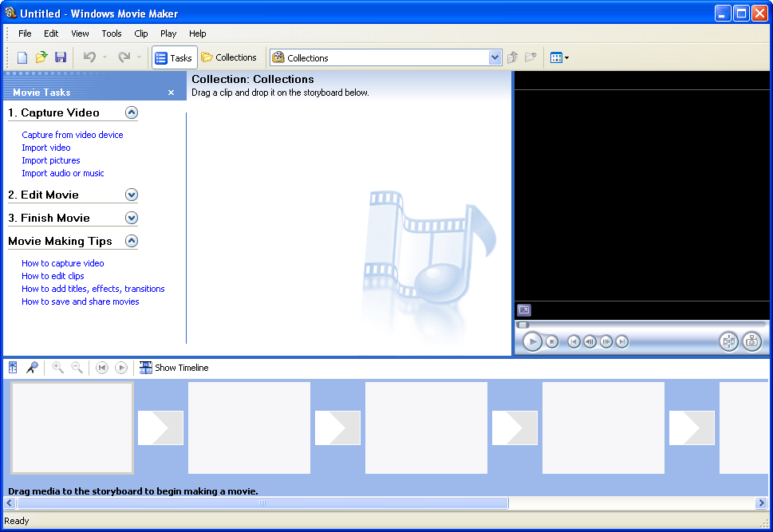
Task: Click storyboard scrollbar right arrow
Action: tap(761, 503)
